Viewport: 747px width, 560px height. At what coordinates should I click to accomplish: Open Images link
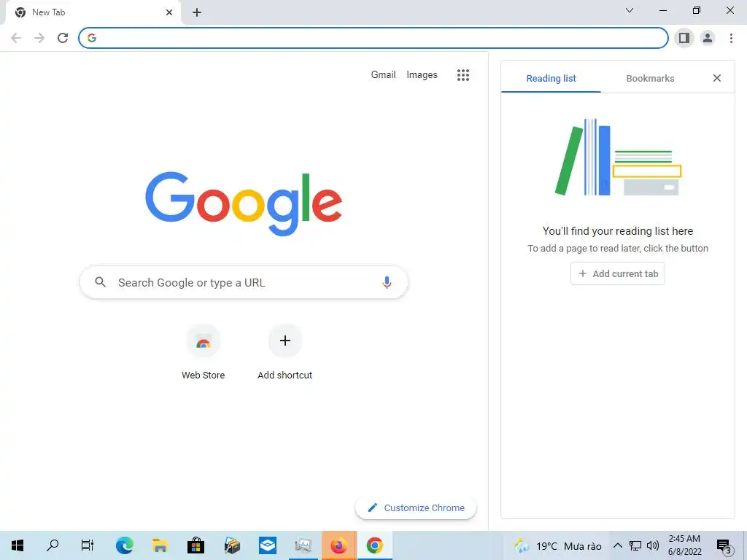point(422,75)
